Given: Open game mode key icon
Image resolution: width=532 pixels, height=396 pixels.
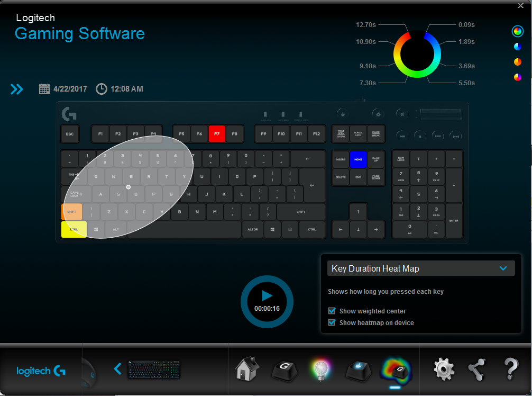Looking at the screenshot, I should tap(359, 370).
